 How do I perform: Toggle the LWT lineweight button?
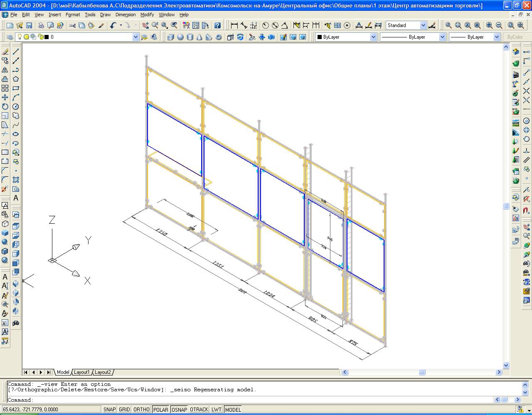click(x=216, y=410)
